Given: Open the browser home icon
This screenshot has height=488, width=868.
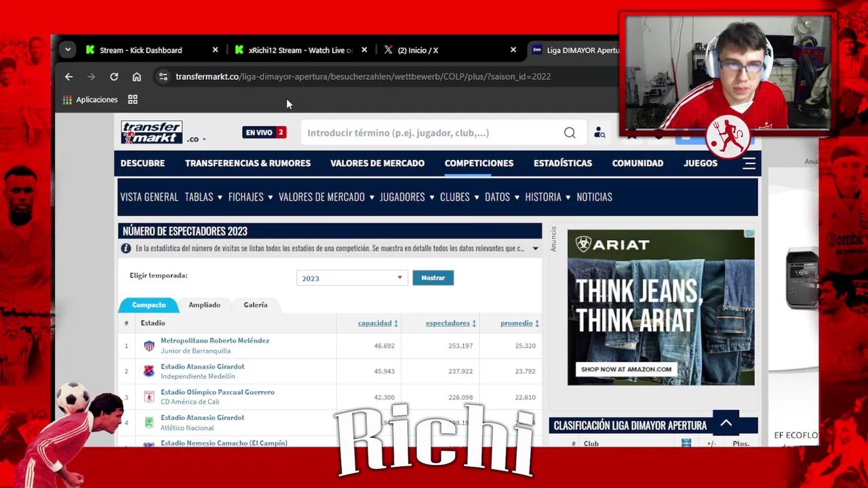Looking at the screenshot, I should point(136,77).
